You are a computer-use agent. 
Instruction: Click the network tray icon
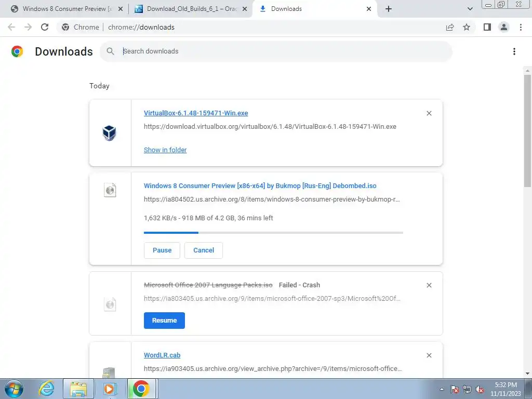coord(467,390)
